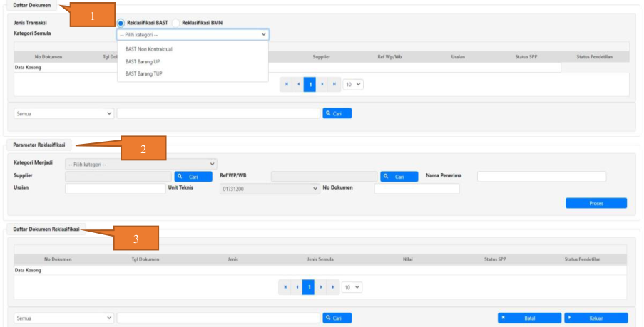Open the Kategori Semula dropdown
The width and height of the screenshot is (644, 327).
(193, 34)
